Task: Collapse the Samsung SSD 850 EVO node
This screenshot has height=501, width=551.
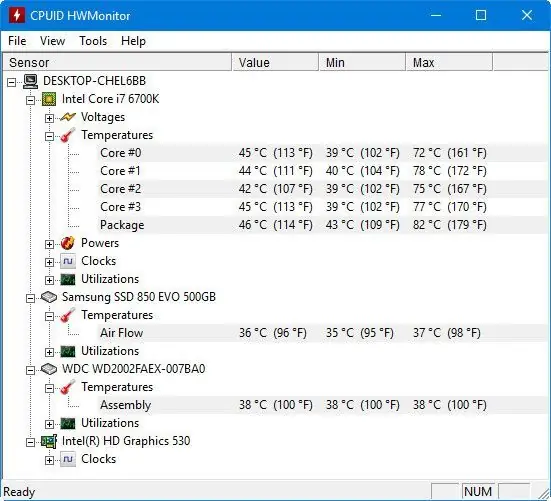Action: (x=31, y=298)
